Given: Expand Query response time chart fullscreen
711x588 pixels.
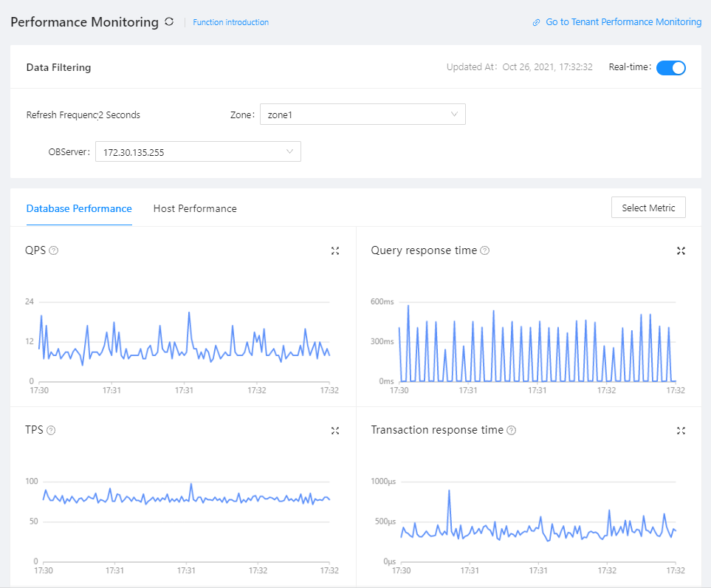Looking at the screenshot, I should point(681,251).
